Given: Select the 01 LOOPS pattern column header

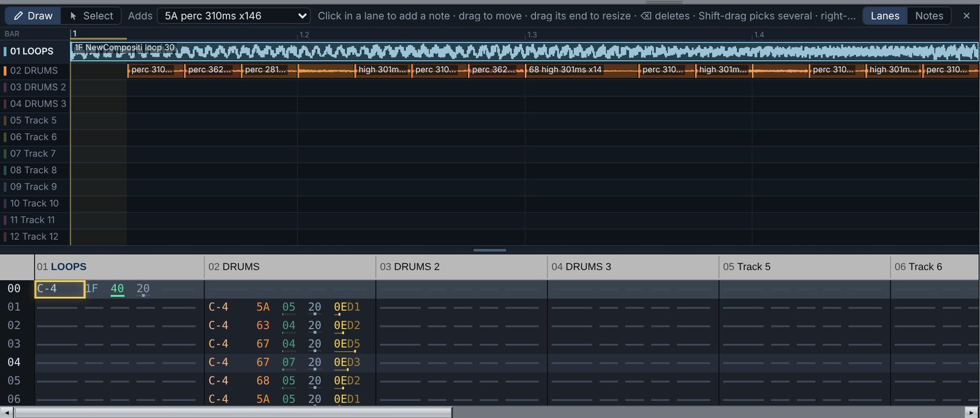Looking at the screenshot, I should tap(119, 267).
